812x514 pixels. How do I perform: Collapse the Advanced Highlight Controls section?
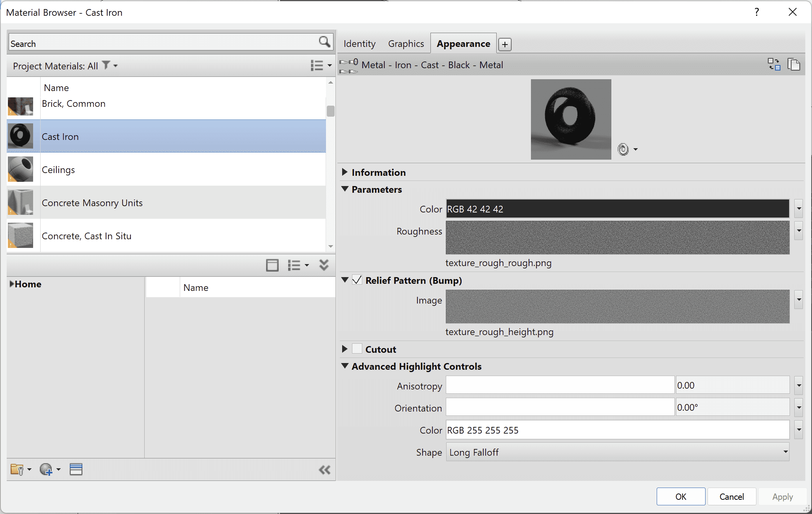click(345, 366)
